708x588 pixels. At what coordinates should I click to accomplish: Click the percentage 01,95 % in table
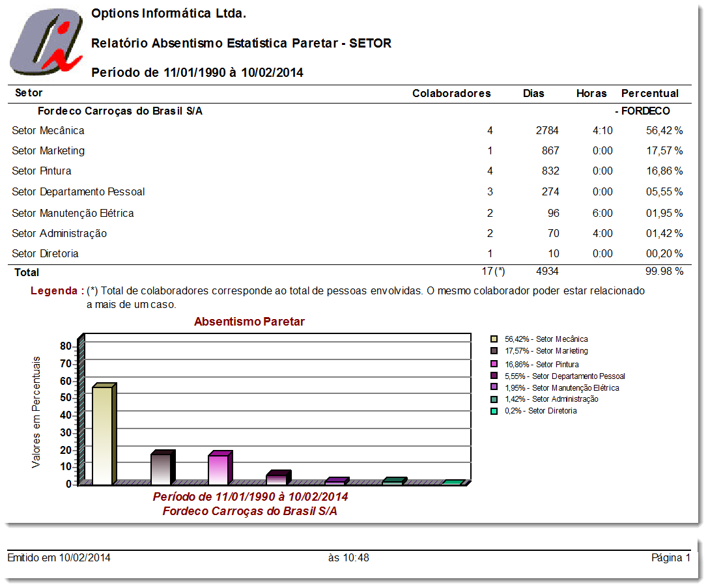click(664, 213)
